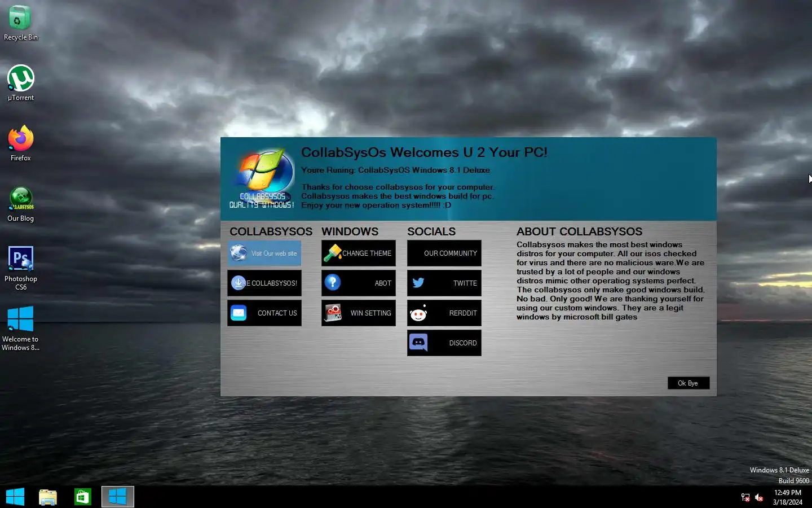
Task: Open the ABOT help button
Action: pyautogui.click(x=359, y=283)
